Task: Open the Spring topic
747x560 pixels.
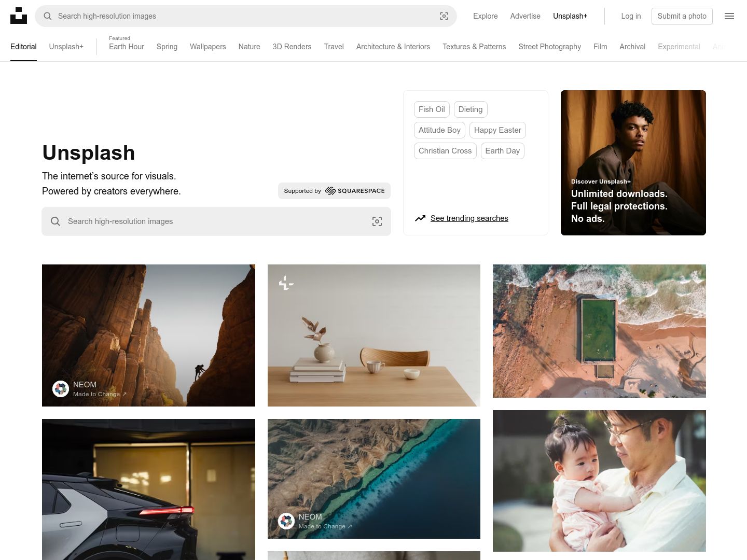Action: (167, 47)
